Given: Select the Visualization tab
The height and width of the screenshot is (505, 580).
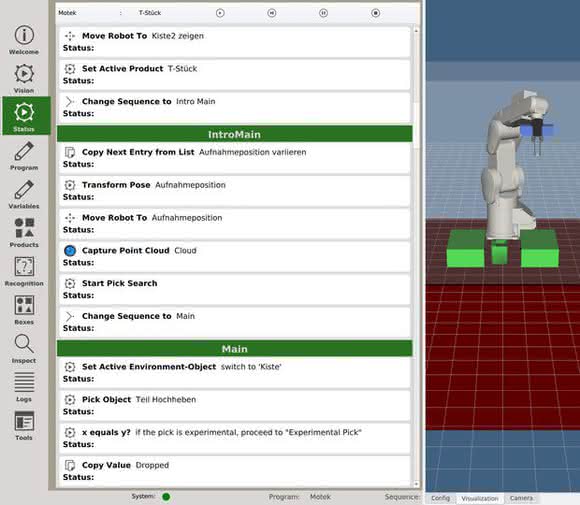Looking at the screenshot, I should coord(480,498).
